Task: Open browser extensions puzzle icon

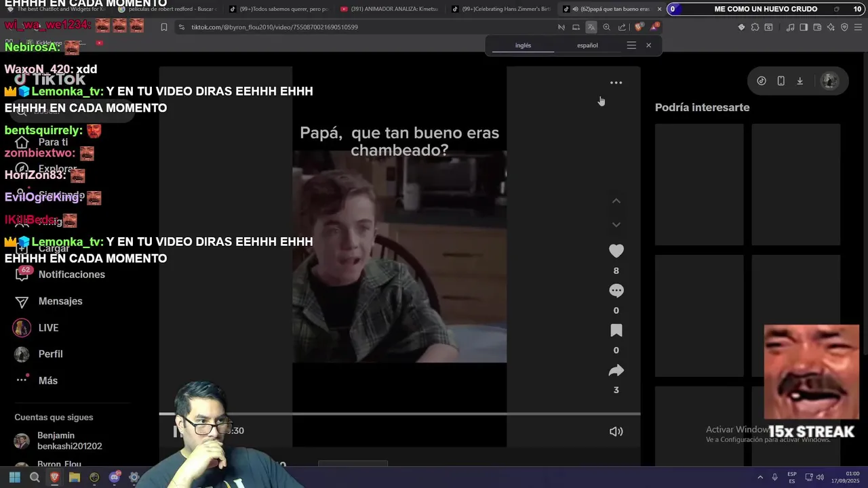Action: 755,27
